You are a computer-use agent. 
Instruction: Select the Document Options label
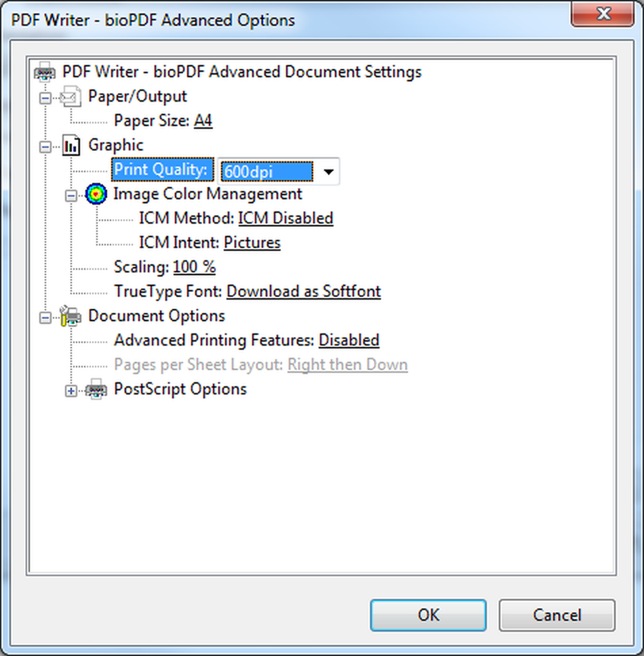tap(157, 316)
